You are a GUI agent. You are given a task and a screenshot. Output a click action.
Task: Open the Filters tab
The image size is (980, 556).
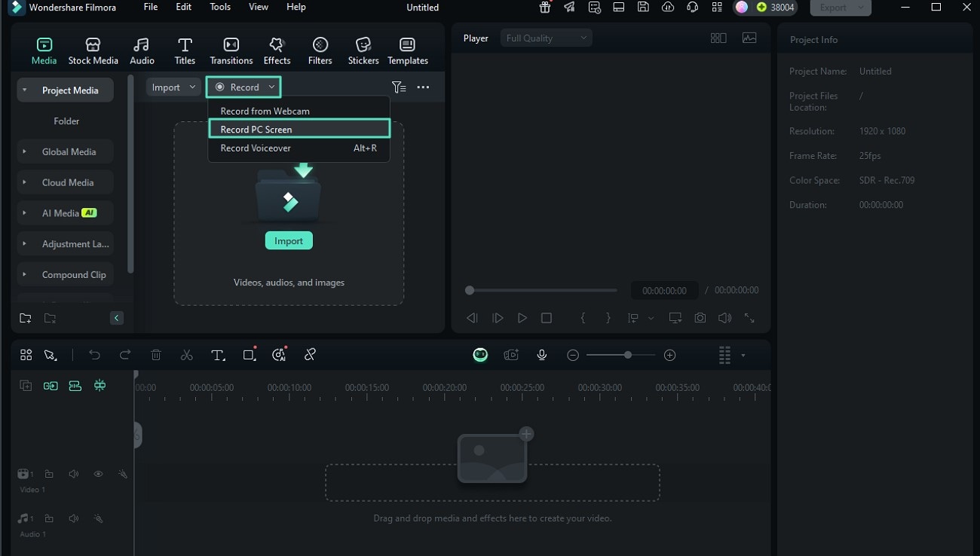[320, 51]
